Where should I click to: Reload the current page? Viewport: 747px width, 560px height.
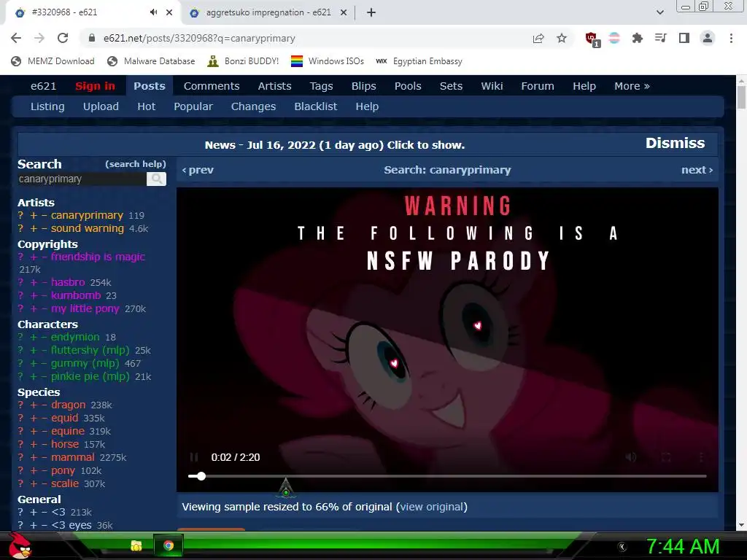pos(63,38)
